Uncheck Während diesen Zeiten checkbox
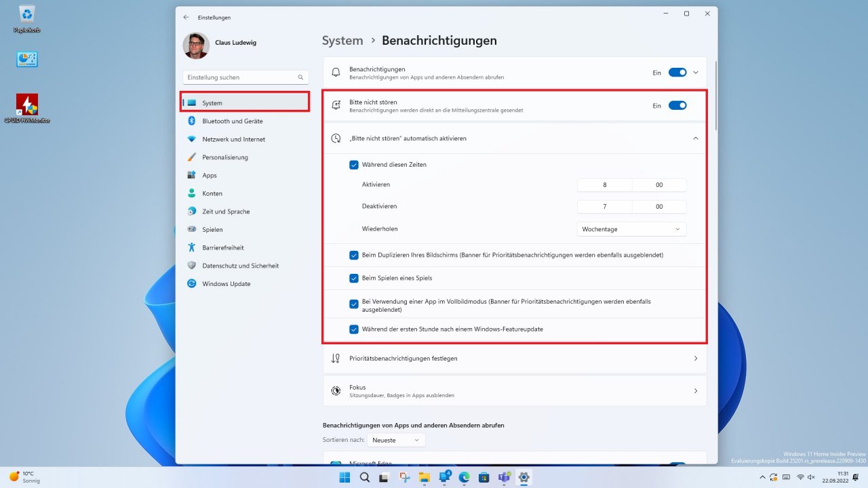 coord(354,165)
